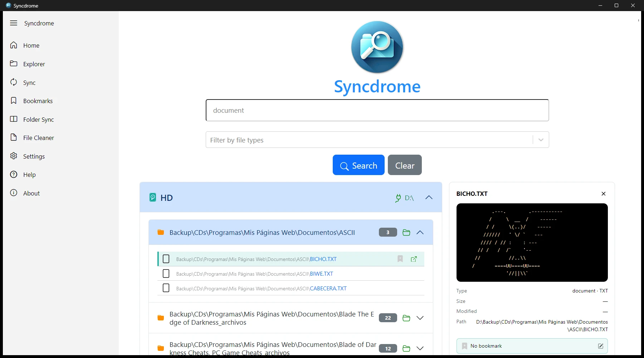
Task: Open Blade of Darkness Cheats green folder icon
Action: point(406,348)
